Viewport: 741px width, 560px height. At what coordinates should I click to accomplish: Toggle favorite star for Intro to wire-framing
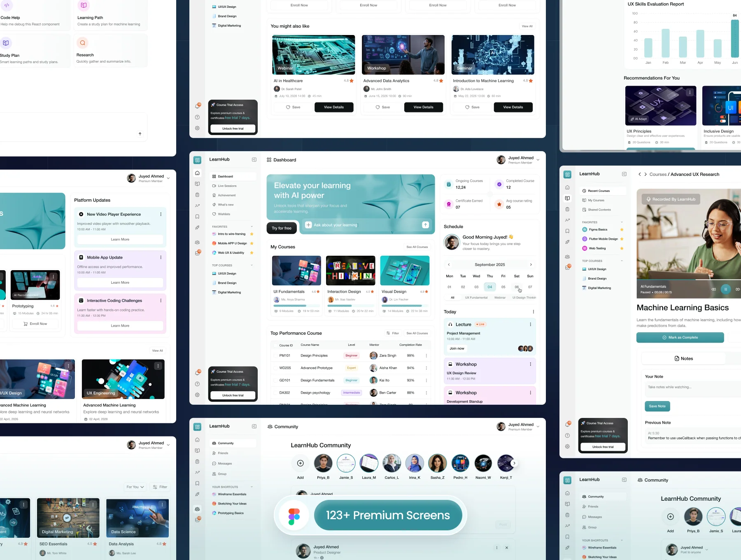pyautogui.click(x=252, y=234)
